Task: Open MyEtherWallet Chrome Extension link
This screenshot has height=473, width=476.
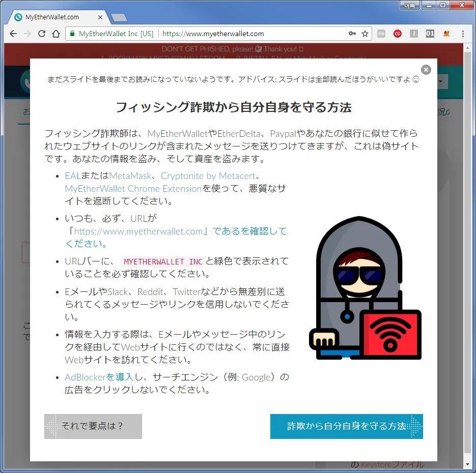Action: pyautogui.click(x=133, y=189)
